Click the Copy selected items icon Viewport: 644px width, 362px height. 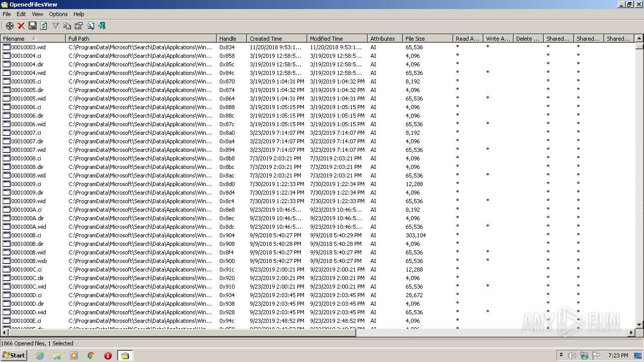pos(67,26)
